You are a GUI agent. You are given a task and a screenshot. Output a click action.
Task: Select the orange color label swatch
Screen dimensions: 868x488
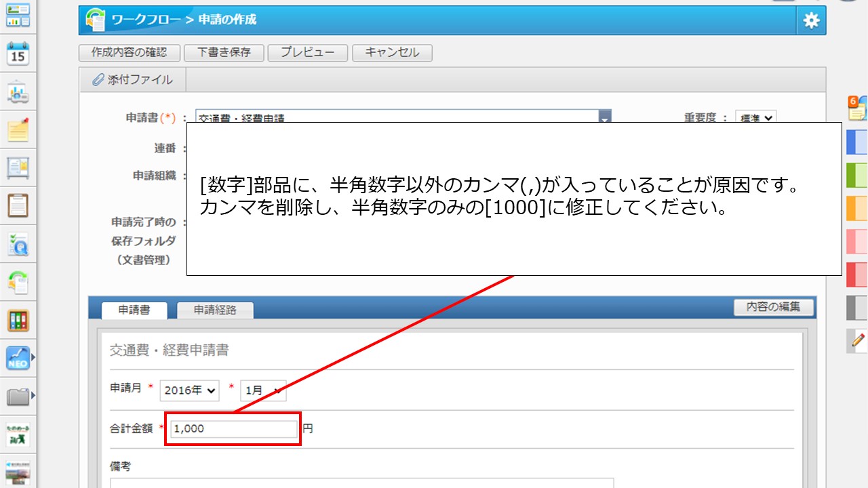tap(857, 209)
